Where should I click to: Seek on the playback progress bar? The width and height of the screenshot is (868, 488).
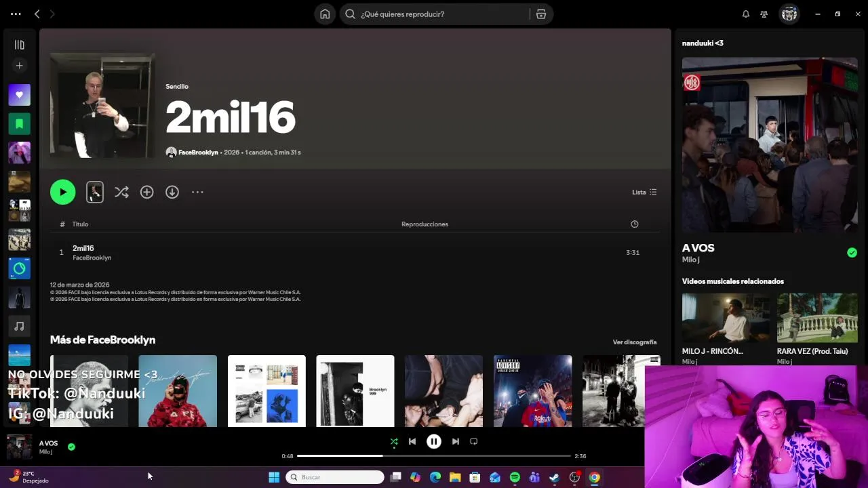point(434,456)
